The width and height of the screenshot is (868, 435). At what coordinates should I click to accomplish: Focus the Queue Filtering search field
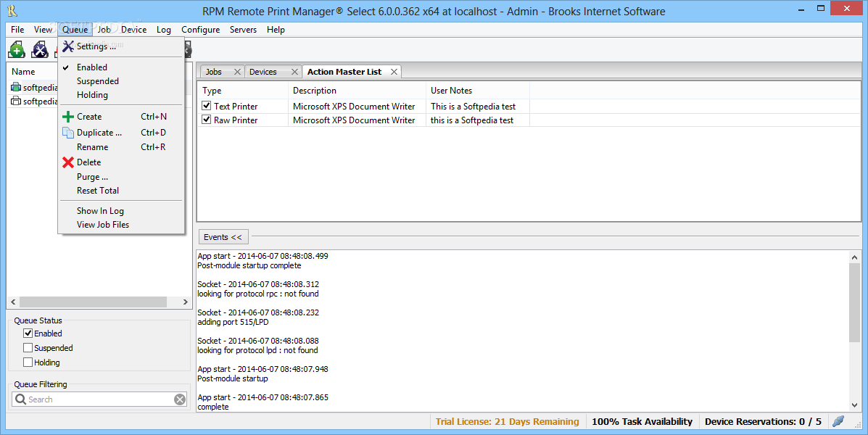[x=99, y=399]
